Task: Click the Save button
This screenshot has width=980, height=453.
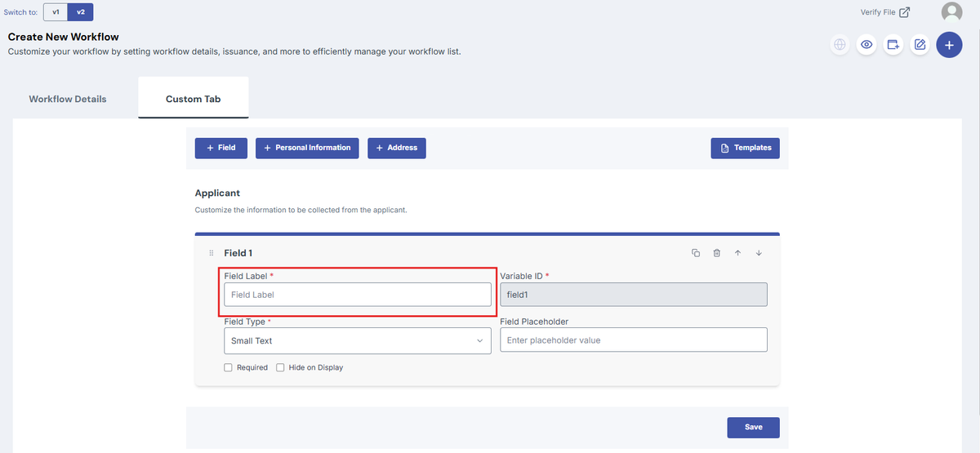Action: 754,427
